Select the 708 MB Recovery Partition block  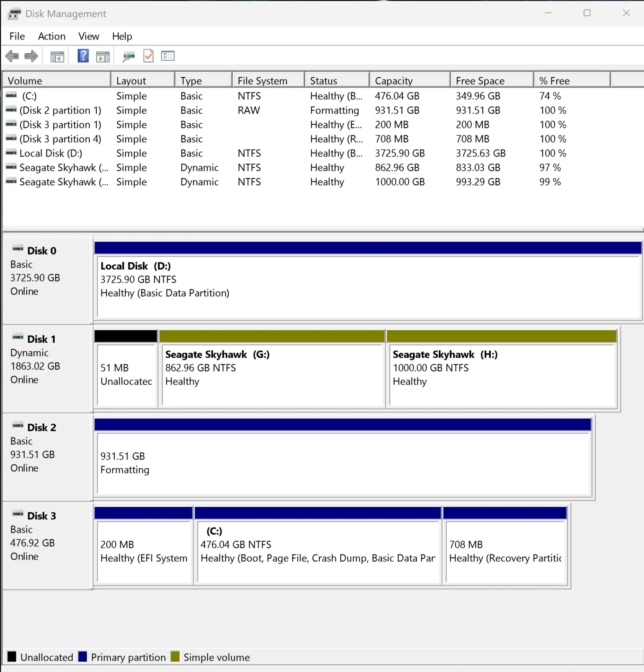click(505, 545)
